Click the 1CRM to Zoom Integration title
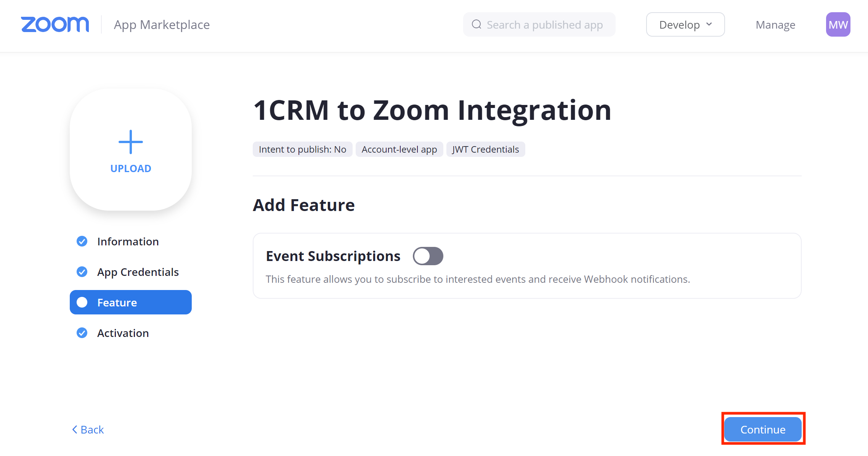868x456 pixels. 432,110
